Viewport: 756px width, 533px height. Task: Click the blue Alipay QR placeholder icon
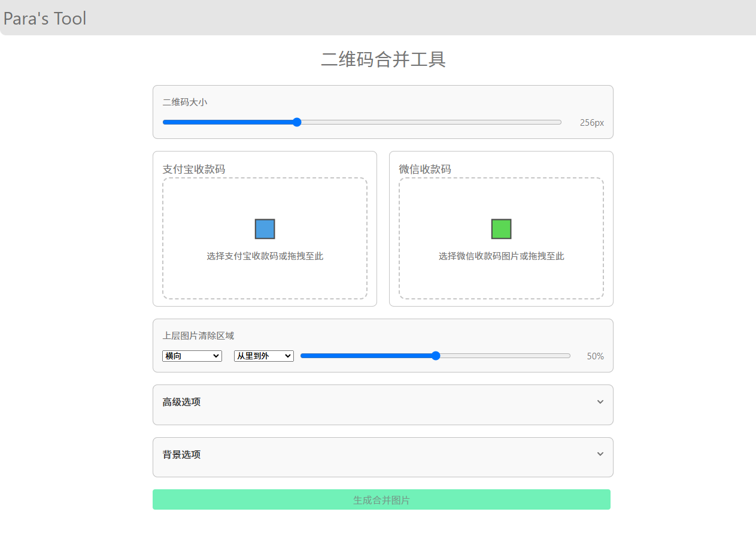(265, 229)
